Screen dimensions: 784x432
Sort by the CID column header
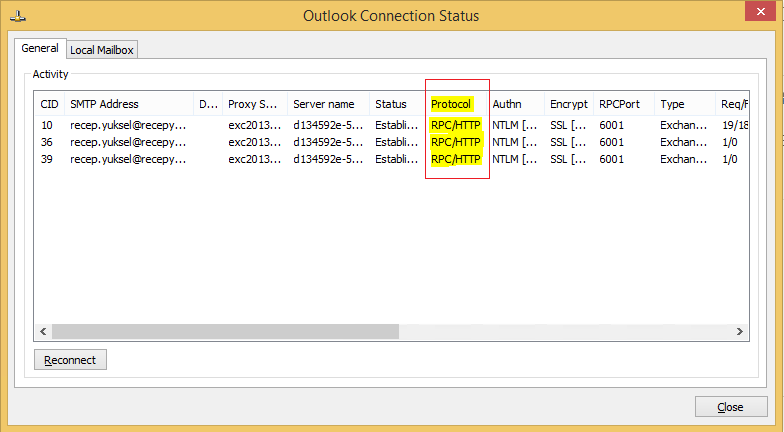coord(50,104)
